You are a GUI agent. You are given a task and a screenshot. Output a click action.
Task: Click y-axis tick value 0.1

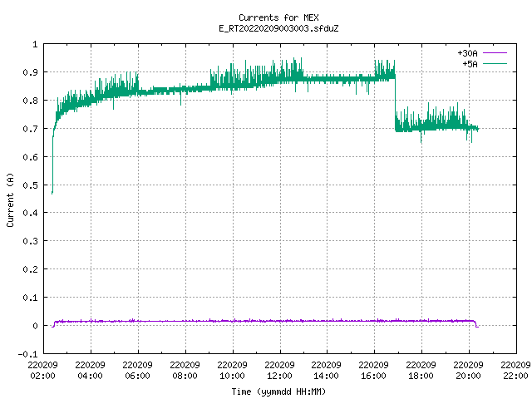point(30,298)
